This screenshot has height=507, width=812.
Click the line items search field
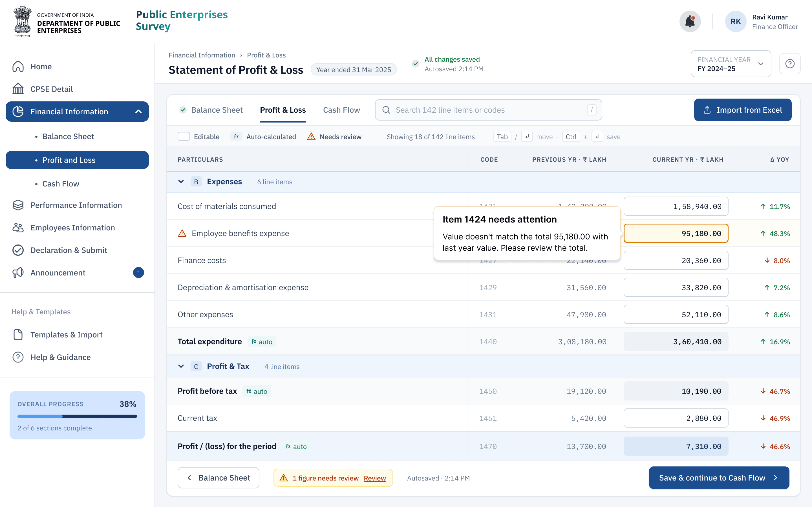[488, 110]
